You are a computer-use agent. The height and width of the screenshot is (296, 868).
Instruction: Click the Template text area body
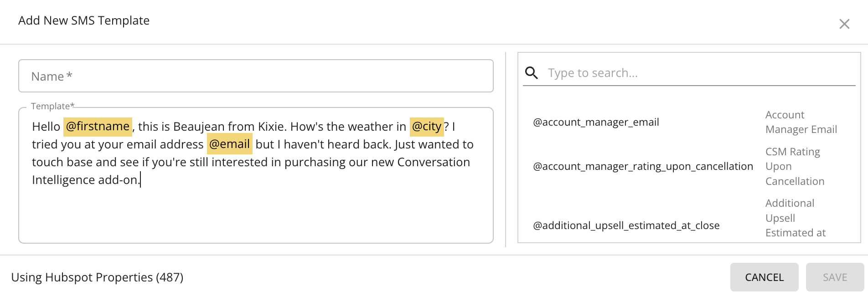(256, 175)
